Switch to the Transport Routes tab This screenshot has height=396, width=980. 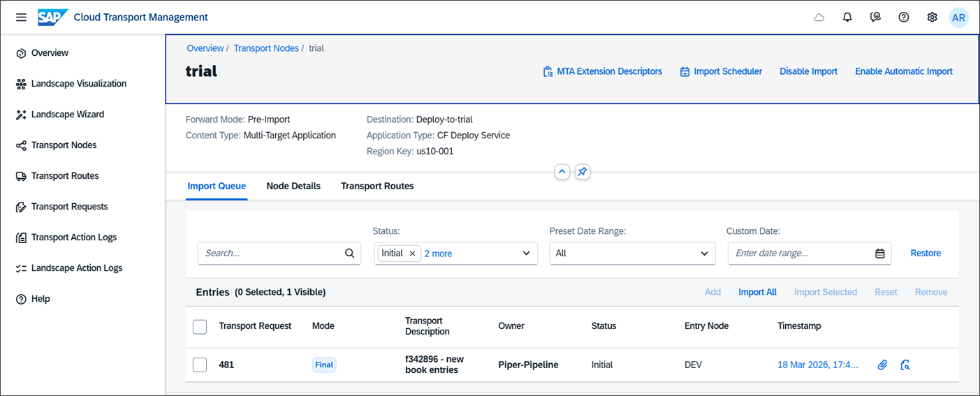[x=377, y=186]
